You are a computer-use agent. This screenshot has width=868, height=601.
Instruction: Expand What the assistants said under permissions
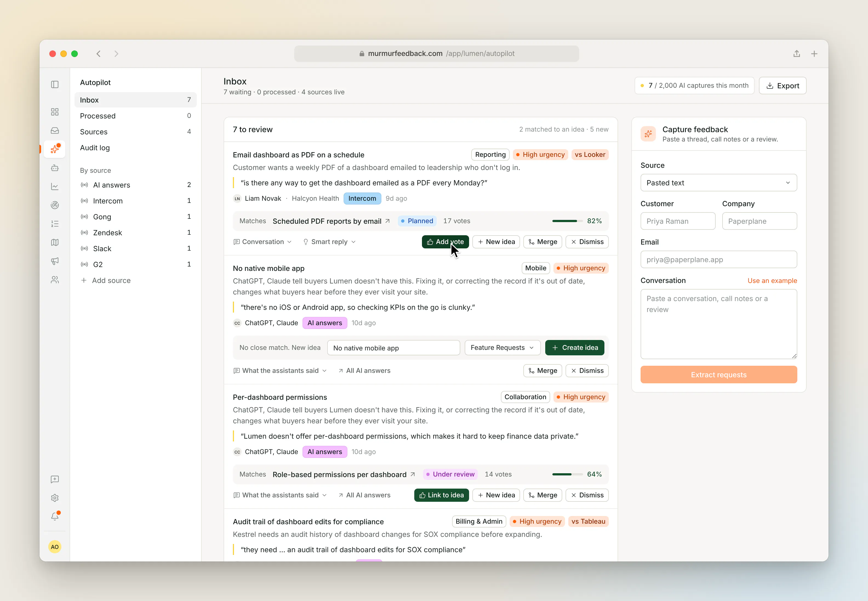[280, 495]
